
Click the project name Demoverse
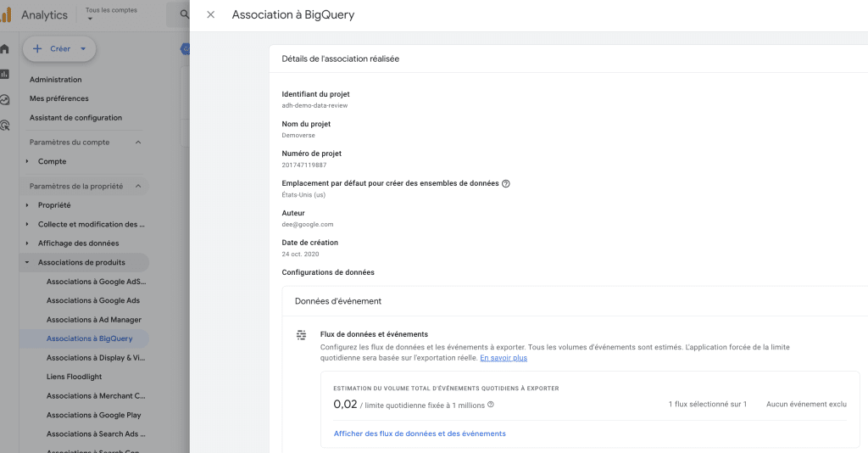tap(298, 135)
